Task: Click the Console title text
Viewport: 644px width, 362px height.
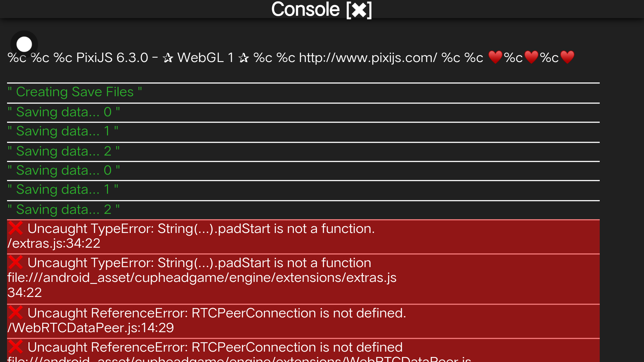Action: 305,9
